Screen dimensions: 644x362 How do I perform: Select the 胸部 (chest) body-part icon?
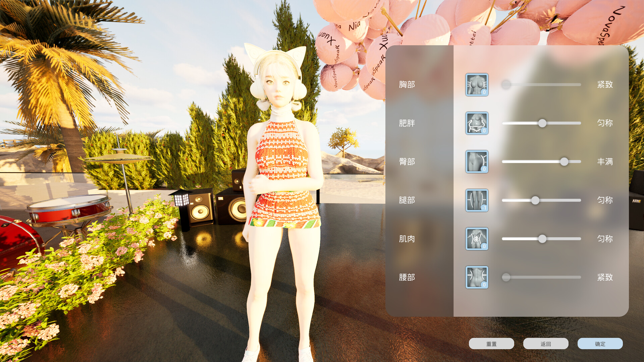(477, 85)
